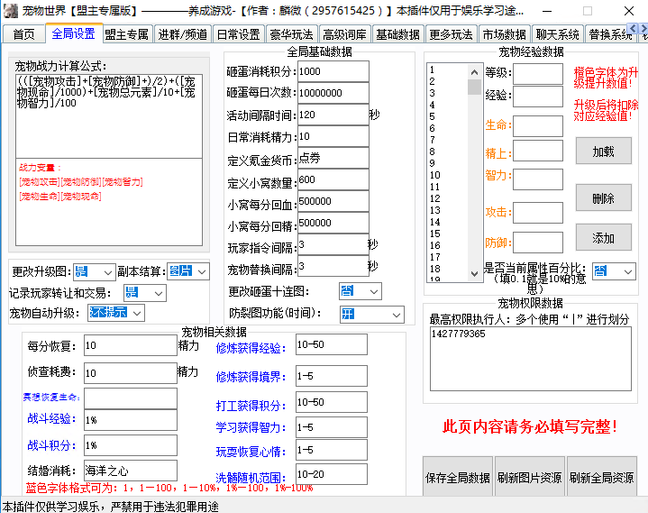Click the 刷新全局资源 button
Screen dimensions: 648x513
[x=602, y=477]
